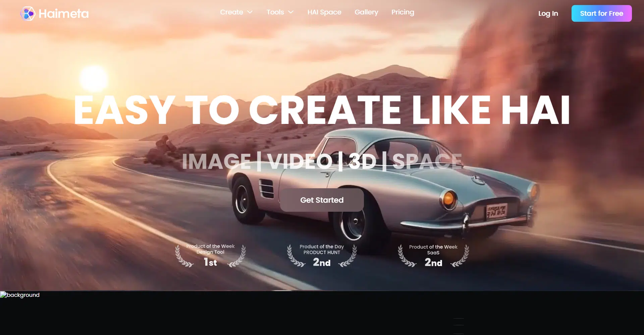Viewport: 644px width, 335px height.
Task: Click the IMAGE | VIDEO | 3D | SPACE subtitle
Action: 322,161
